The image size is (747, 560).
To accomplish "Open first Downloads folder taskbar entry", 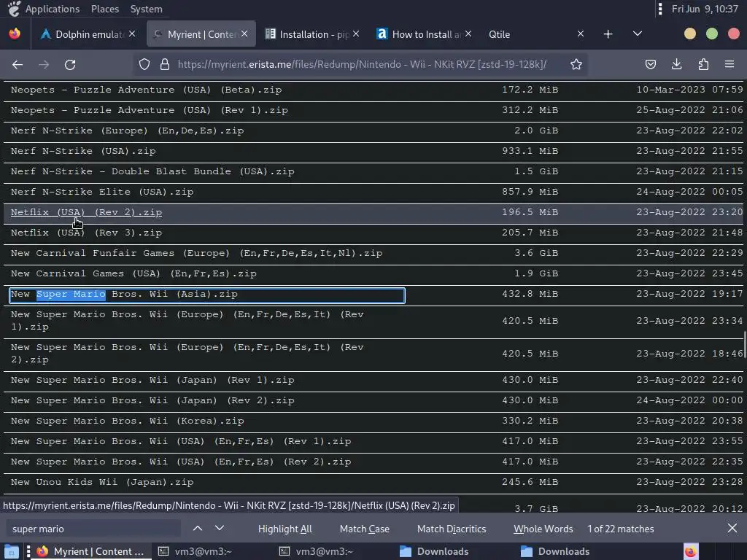I will pyautogui.click(x=435, y=551).
